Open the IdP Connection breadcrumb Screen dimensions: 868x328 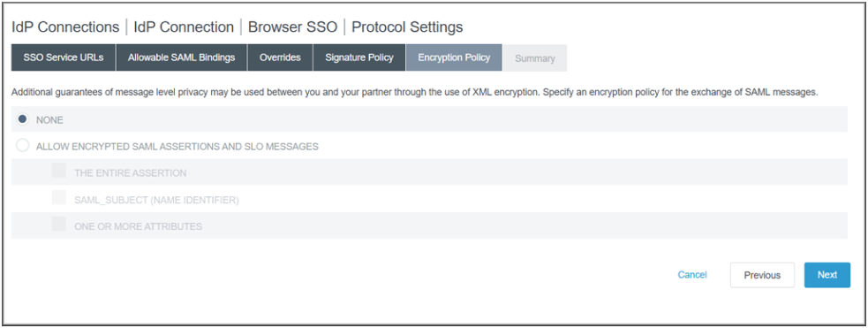click(x=184, y=27)
